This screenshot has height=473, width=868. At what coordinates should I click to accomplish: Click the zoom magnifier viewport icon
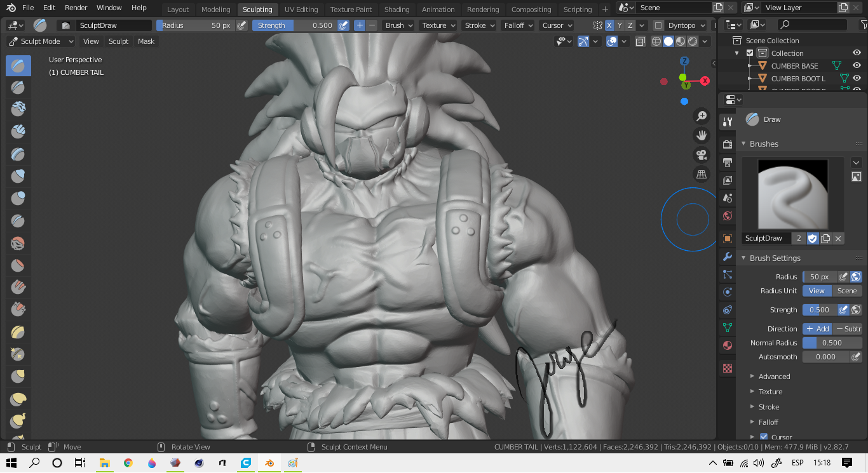pos(702,116)
